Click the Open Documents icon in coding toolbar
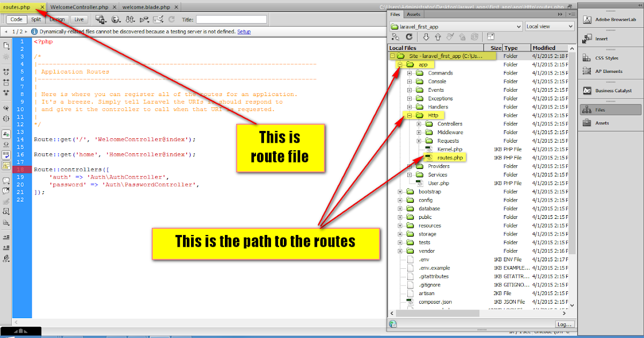 [6, 46]
